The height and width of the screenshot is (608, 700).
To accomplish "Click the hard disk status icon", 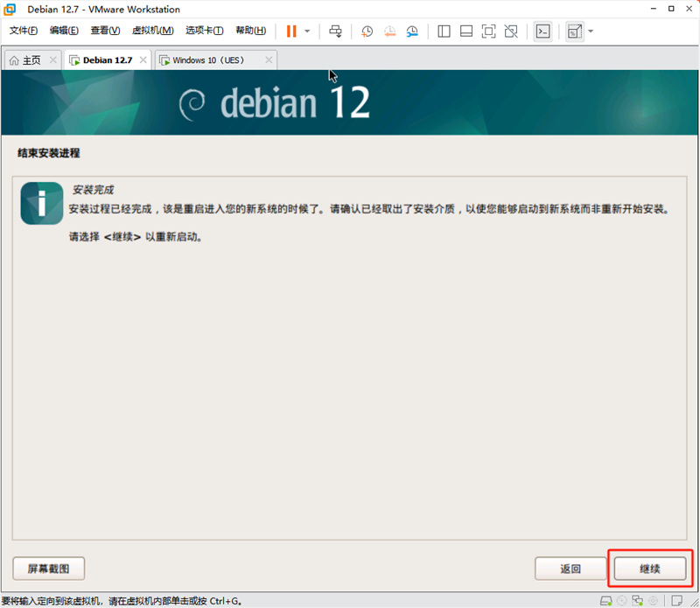I will coord(605,601).
